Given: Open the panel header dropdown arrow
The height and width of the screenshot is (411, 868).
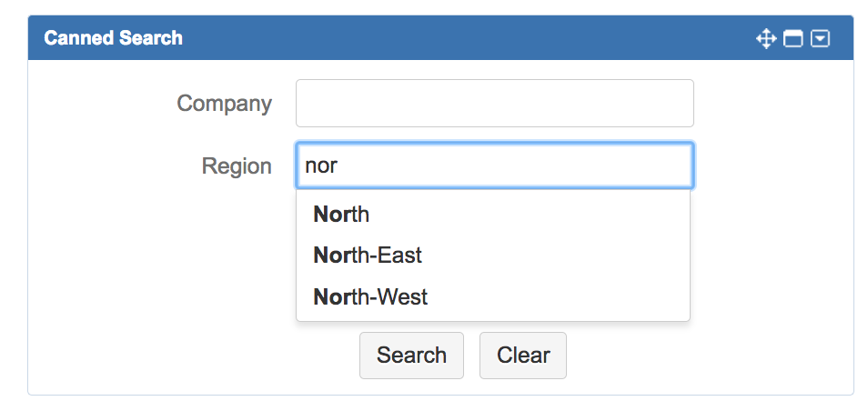Looking at the screenshot, I should [x=820, y=38].
